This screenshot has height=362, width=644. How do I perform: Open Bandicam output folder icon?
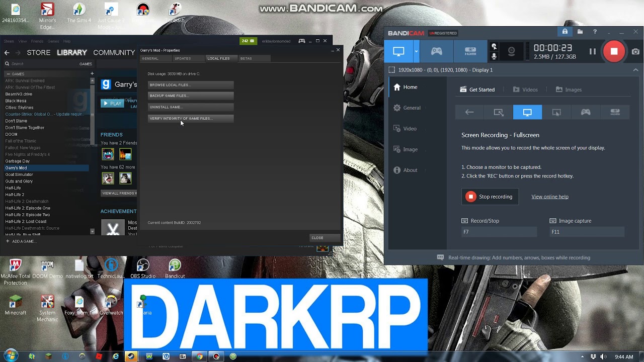click(580, 32)
